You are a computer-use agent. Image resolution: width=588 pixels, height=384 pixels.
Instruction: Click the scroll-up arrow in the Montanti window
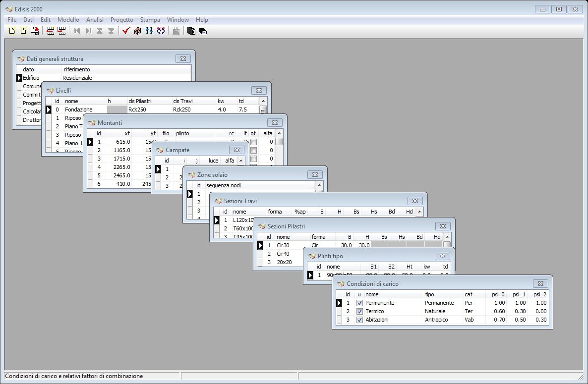click(279, 133)
